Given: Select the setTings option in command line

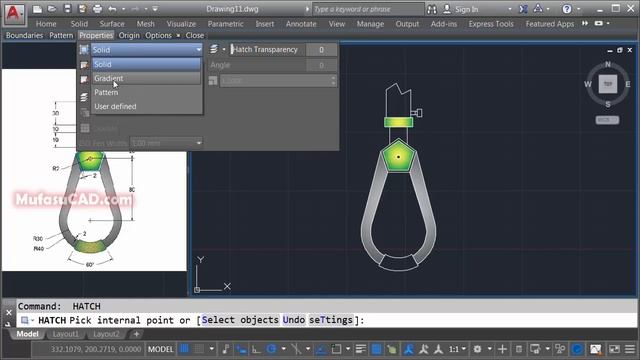Looking at the screenshot, I should pyautogui.click(x=331, y=320).
